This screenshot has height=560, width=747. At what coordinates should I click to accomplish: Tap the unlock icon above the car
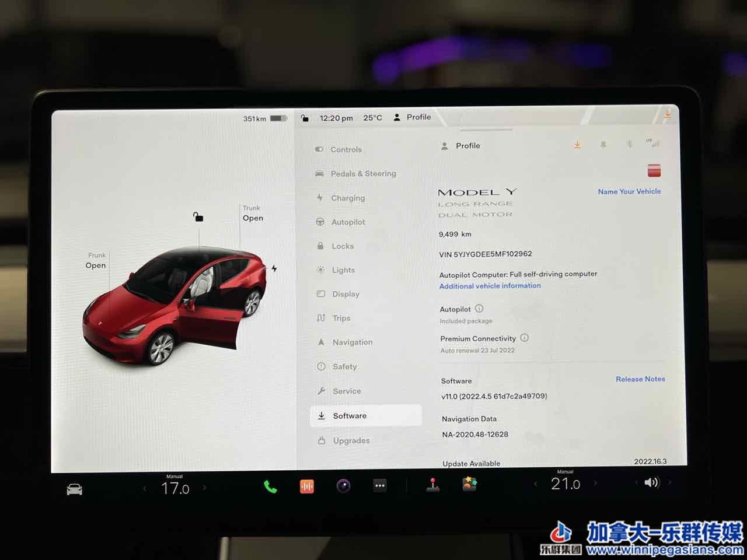[198, 217]
